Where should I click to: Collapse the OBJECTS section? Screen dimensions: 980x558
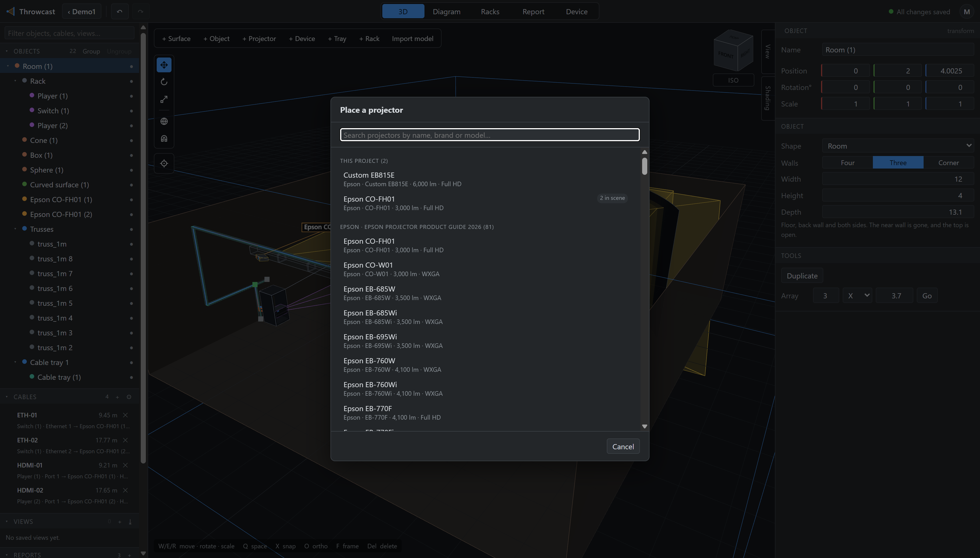pos(7,51)
